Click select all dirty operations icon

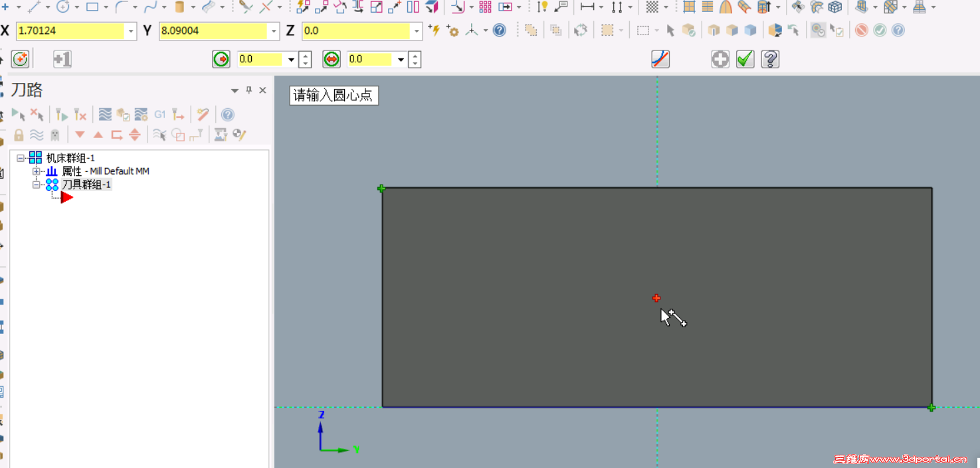click(x=37, y=114)
